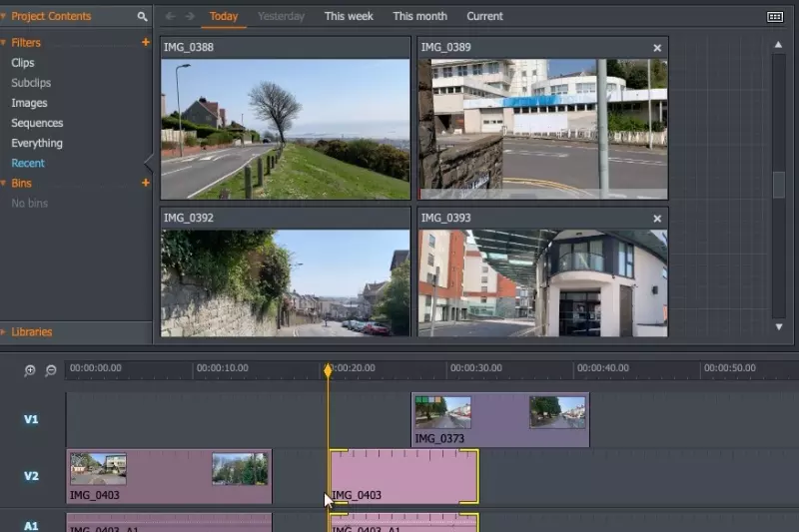Collapse the Project Contents panel
The width and height of the screenshot is (799, 532).
coord(3,16)
